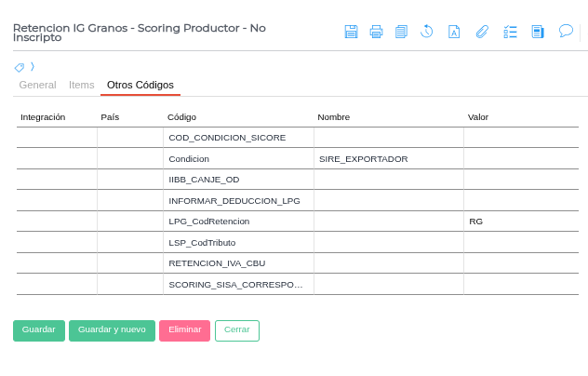588x376 pixels.
Task: Open the checklist icon
Action: [x=510, y=32]
